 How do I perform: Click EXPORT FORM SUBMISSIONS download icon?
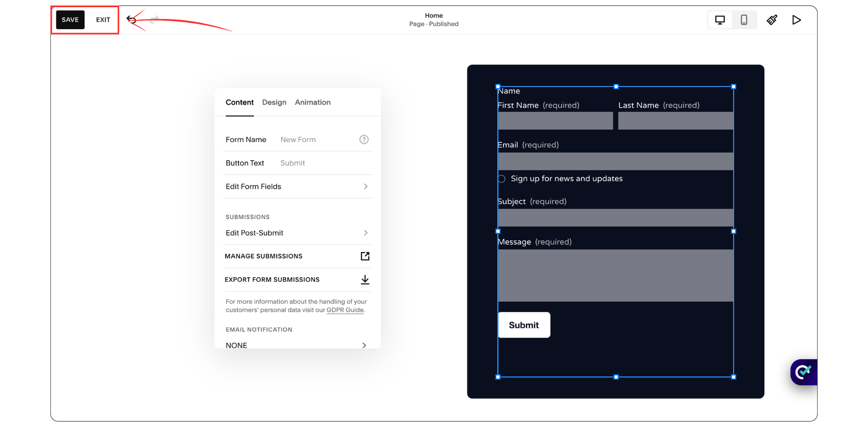(x=365, y=280)
